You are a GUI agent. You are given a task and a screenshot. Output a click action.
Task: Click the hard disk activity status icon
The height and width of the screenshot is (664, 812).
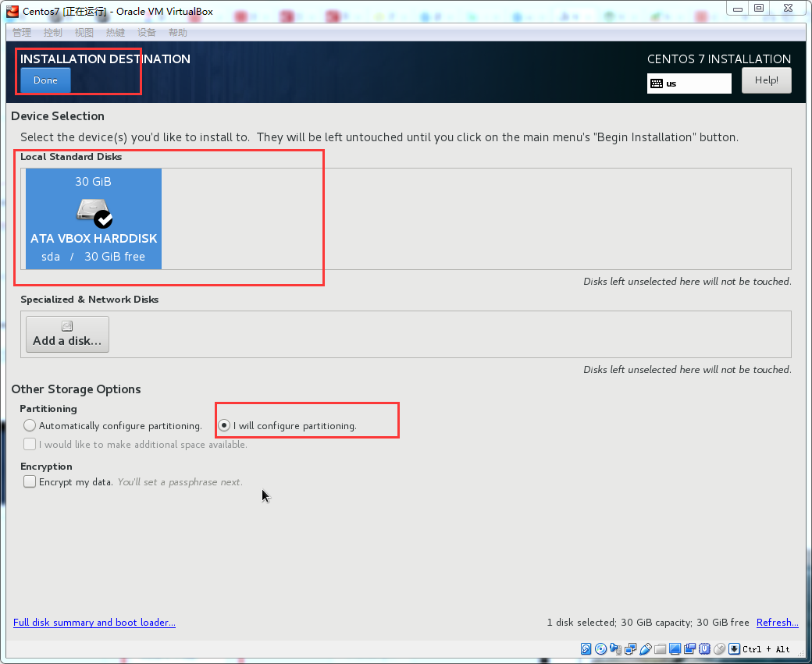(x=586, y=649)
